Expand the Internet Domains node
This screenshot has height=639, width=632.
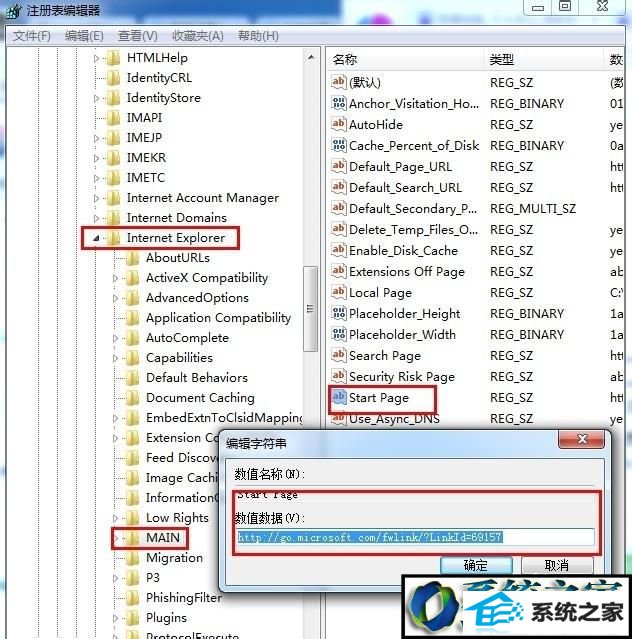(96, 218)
